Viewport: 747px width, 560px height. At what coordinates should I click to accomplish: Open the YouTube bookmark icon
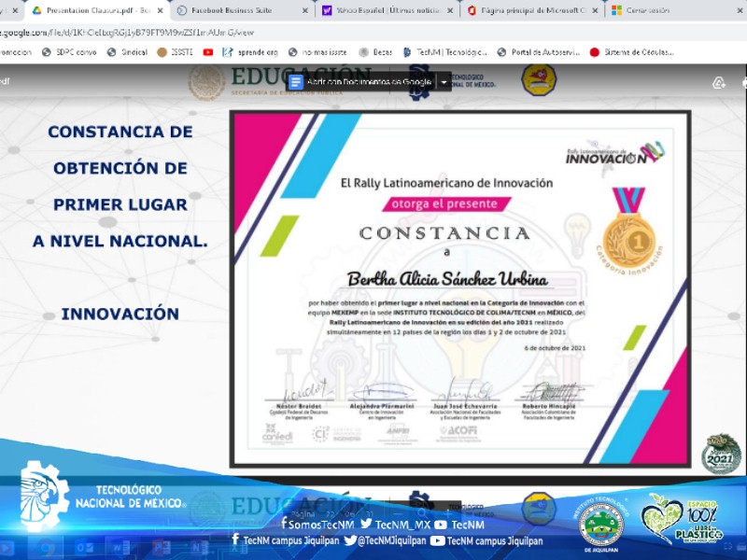pyautogui.click(x=207, y=52)
